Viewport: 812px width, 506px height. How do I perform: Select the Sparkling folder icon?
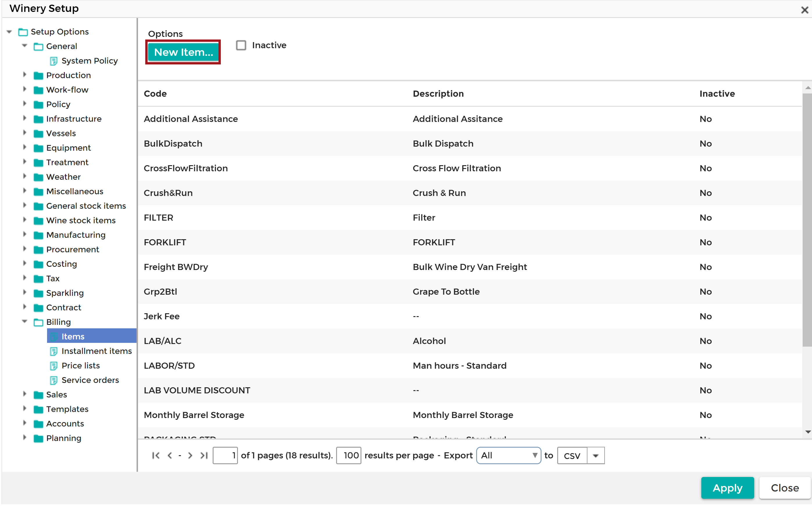(39, 293)
